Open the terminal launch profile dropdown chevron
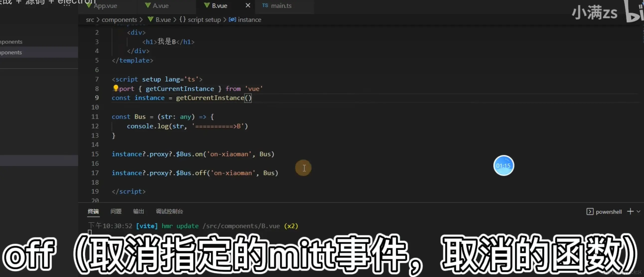 click(x=639, y=211)
